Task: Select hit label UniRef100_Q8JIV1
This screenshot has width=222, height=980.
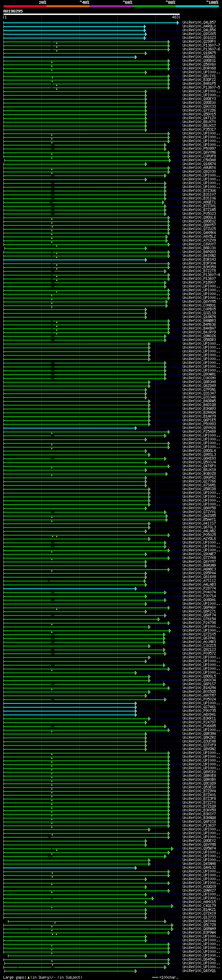Action: pyautogui.click(x=199, y=76)
